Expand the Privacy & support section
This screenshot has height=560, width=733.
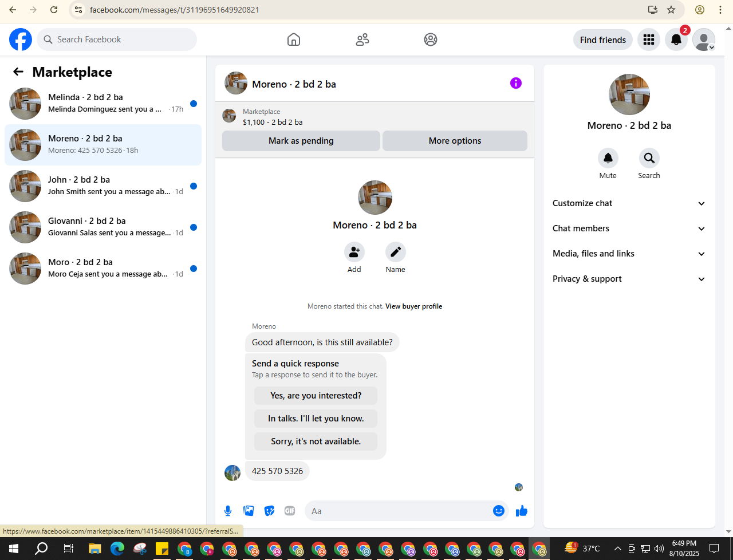coord(629,279)
